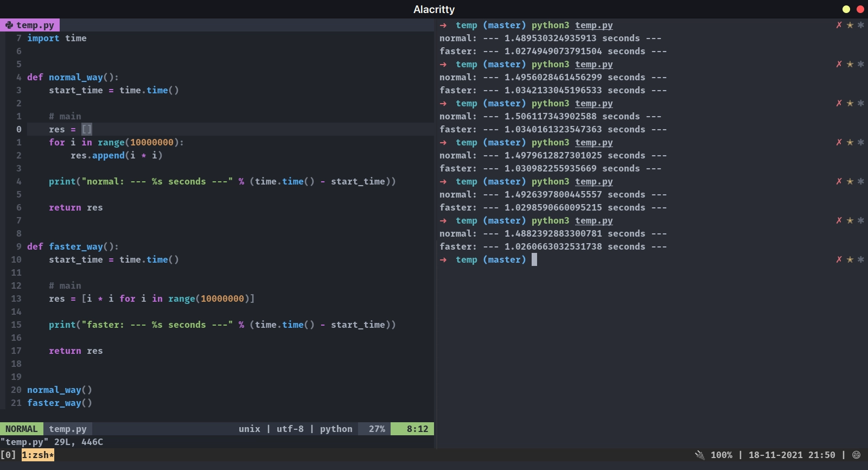Click the (master) branch label on last prompt

[505, 259]
